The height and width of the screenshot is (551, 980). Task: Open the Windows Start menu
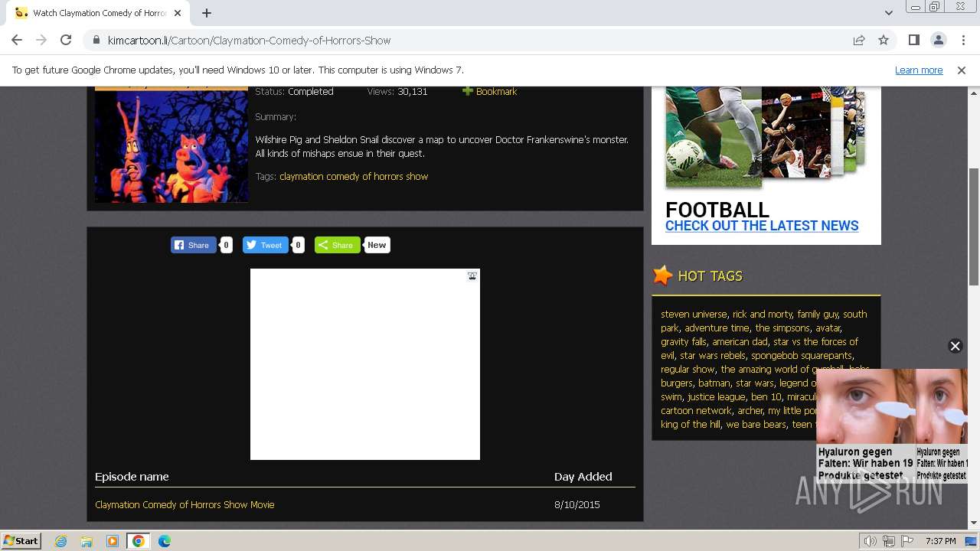click(x=21, y=540)
